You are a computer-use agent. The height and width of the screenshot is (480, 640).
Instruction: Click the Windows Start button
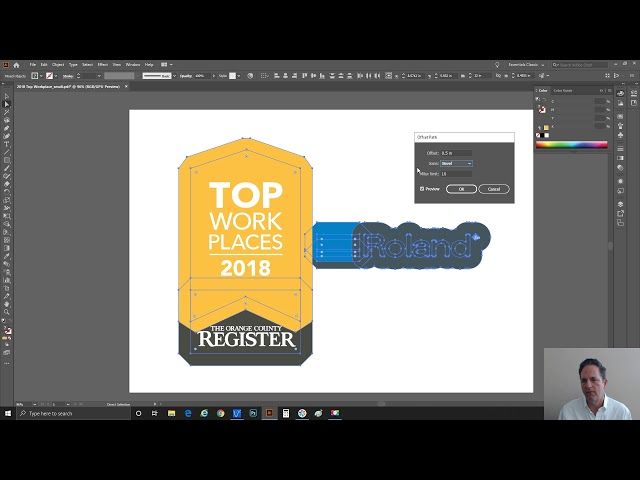[x=8, y=413]
